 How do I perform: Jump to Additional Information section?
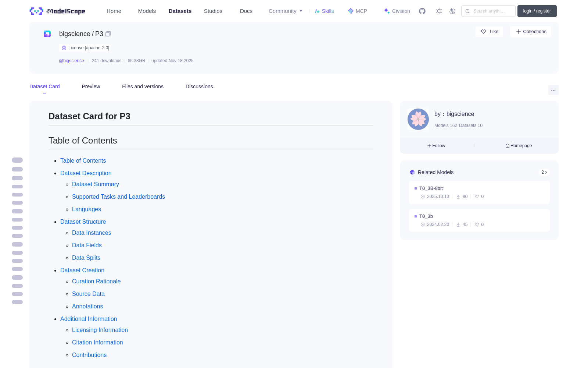89,319
